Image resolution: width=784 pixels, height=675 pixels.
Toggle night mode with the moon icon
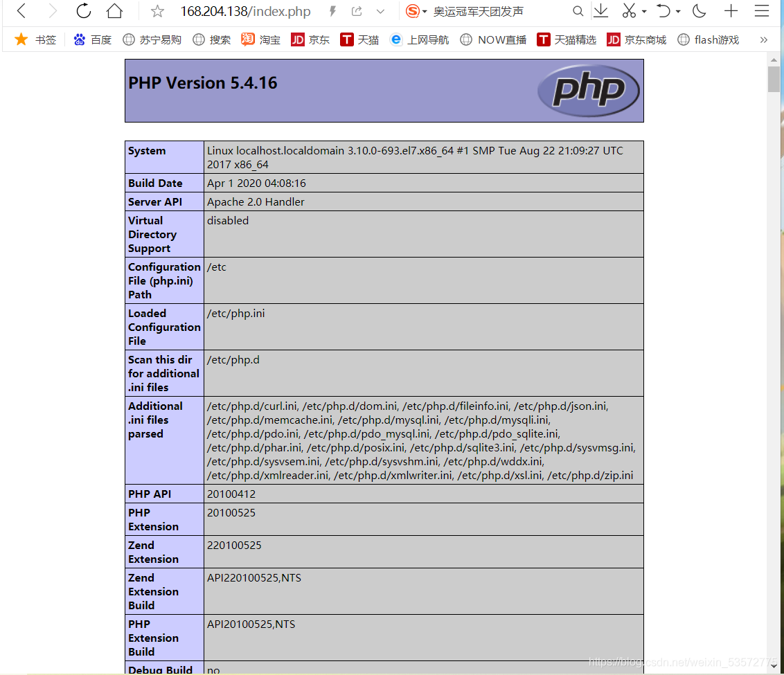click(699, 11)
